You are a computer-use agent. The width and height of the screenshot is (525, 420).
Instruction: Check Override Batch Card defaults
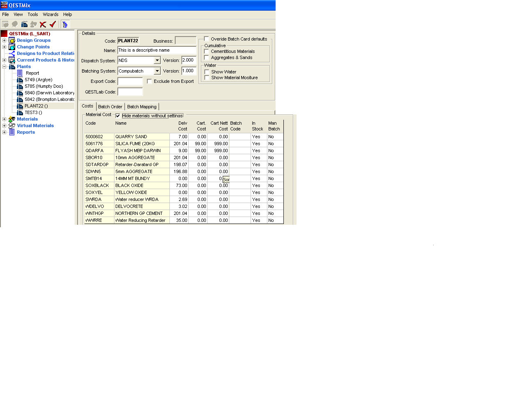(207, 39)
